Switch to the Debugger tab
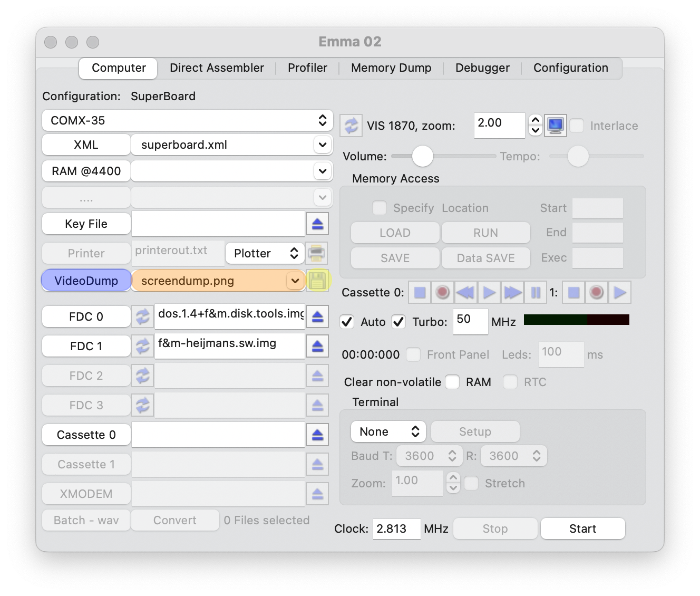This screenshot has height=596, width=700. tap(482, 68)
